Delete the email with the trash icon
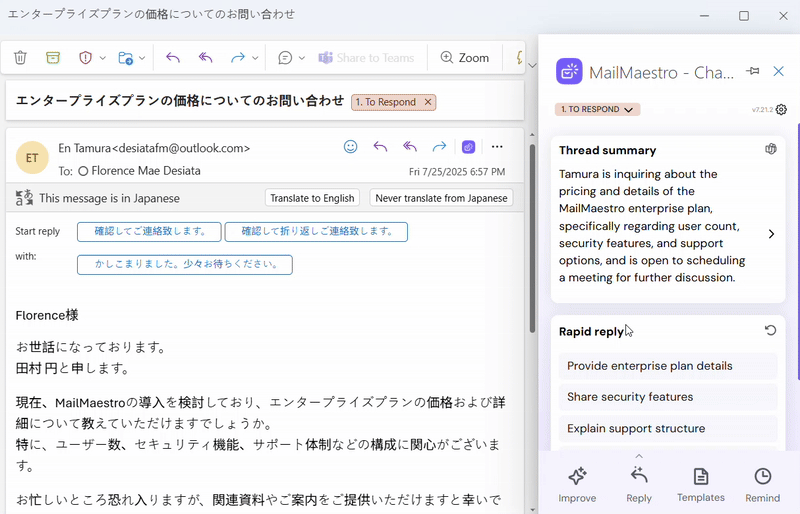This screenshot has width=800, height=514. click(20, 58)
